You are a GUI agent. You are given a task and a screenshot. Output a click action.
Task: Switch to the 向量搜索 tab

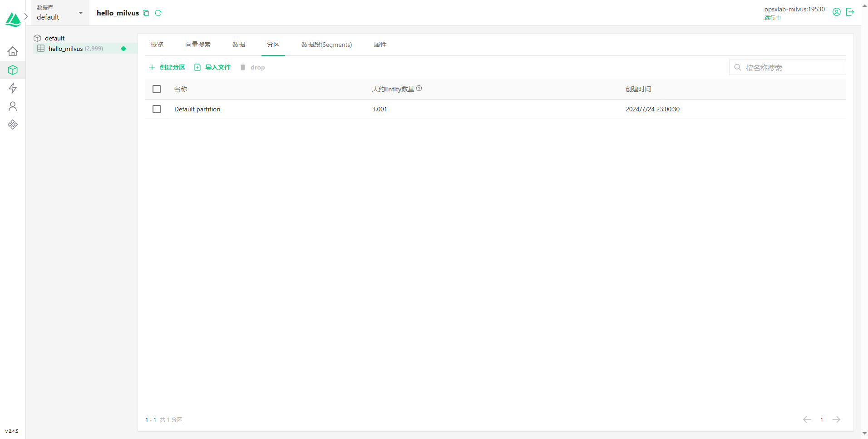coord(198,45)
